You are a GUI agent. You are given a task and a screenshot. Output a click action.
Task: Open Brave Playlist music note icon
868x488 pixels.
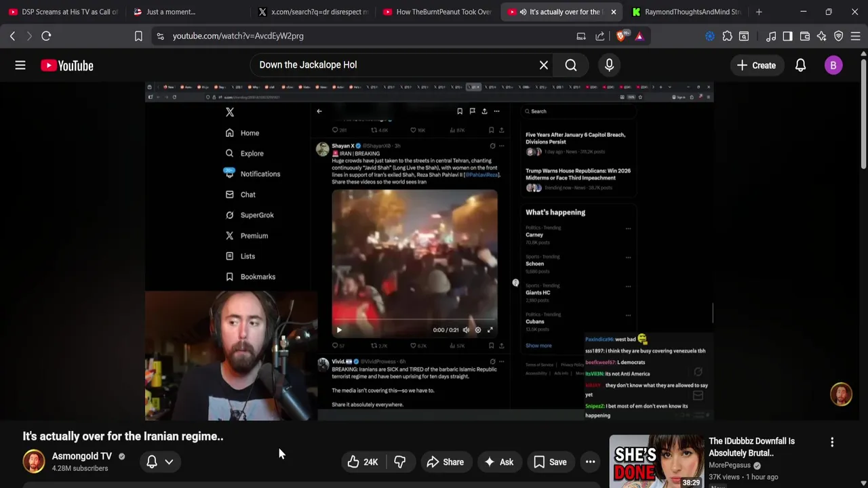(x=771, y=36)
